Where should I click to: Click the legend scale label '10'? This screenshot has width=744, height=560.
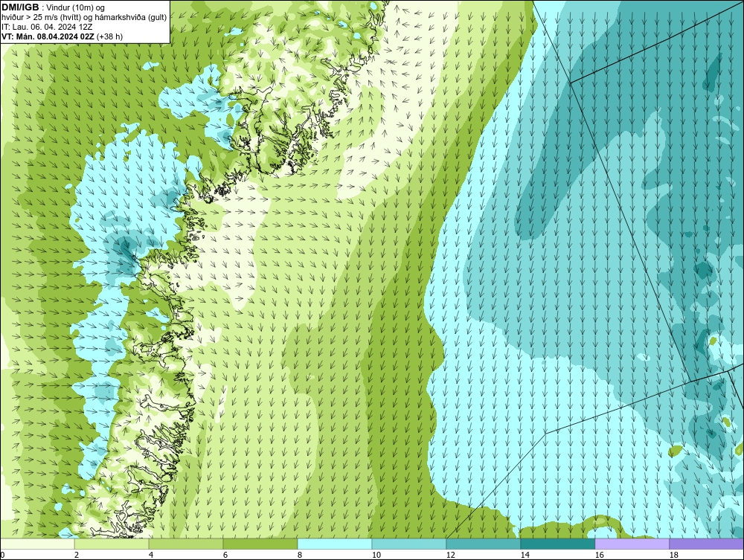(376, 555)
